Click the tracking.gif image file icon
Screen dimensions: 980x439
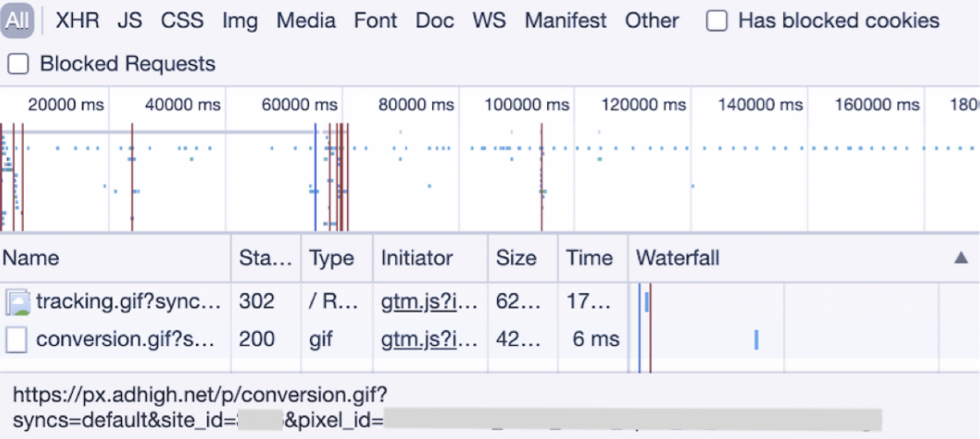18,302
